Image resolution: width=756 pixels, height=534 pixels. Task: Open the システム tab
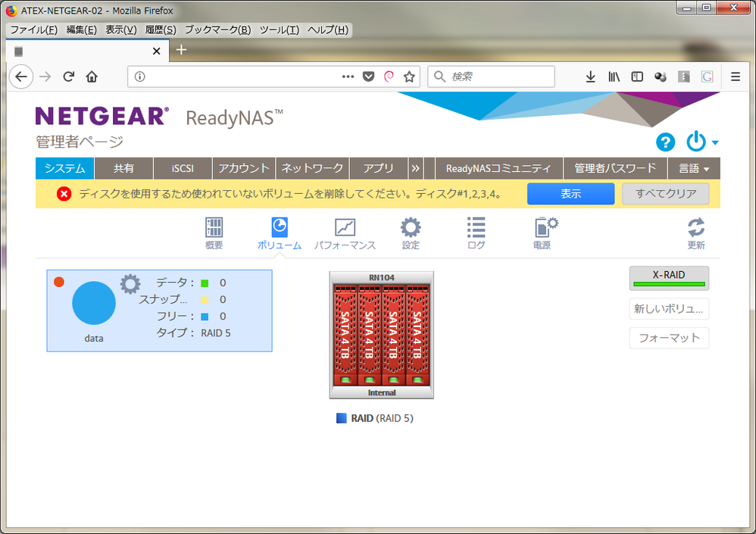point(64,168)
